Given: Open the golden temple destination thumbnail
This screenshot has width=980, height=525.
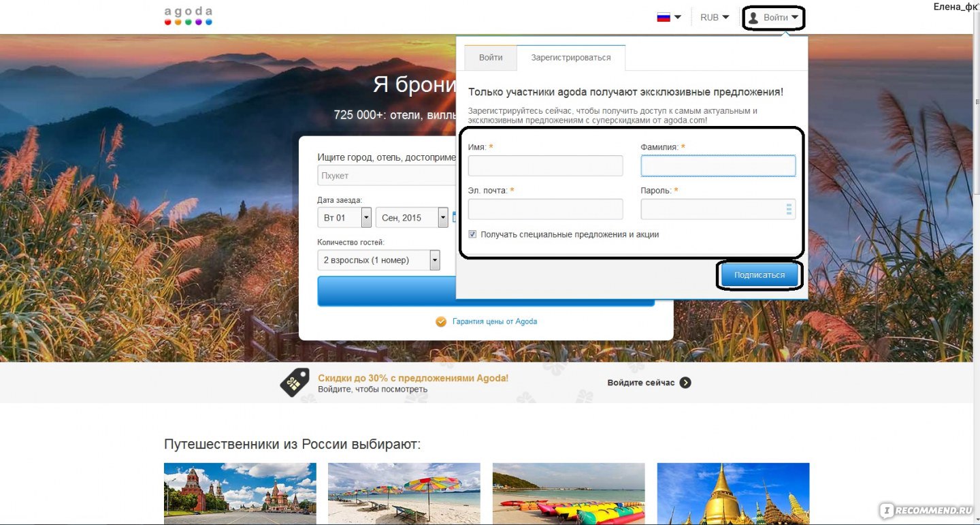Looking at the screenshot, I should pyautogui.click(x=734, y=494).
